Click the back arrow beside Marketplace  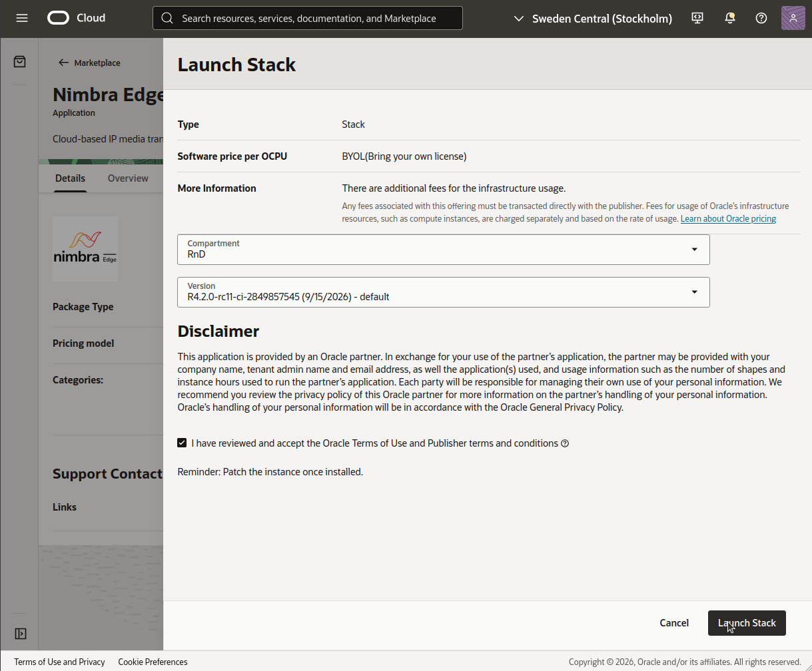tap(63, 63)
